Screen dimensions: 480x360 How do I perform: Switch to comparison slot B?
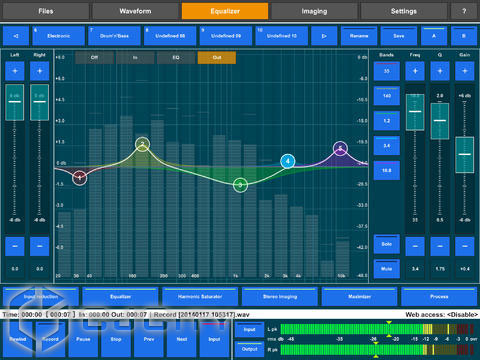[464, 36]
